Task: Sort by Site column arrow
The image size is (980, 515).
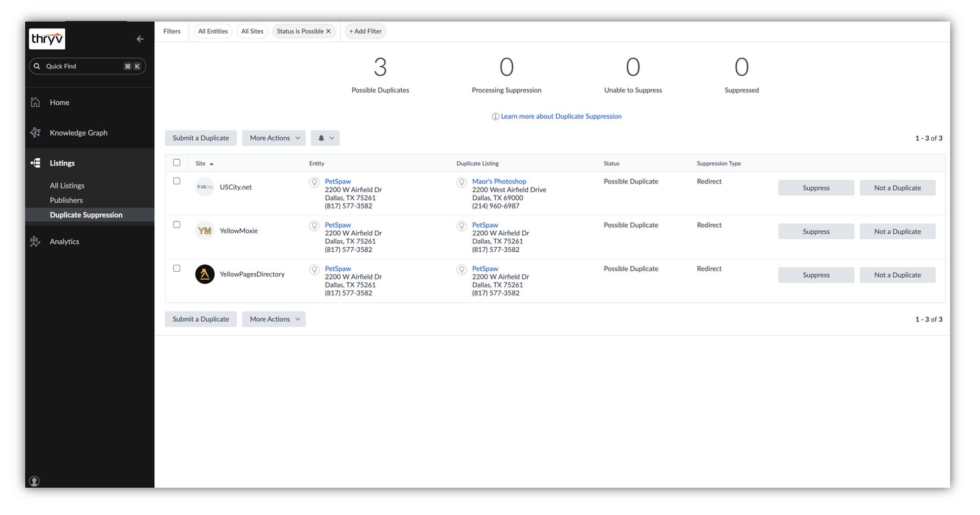Action: (212, 164)
